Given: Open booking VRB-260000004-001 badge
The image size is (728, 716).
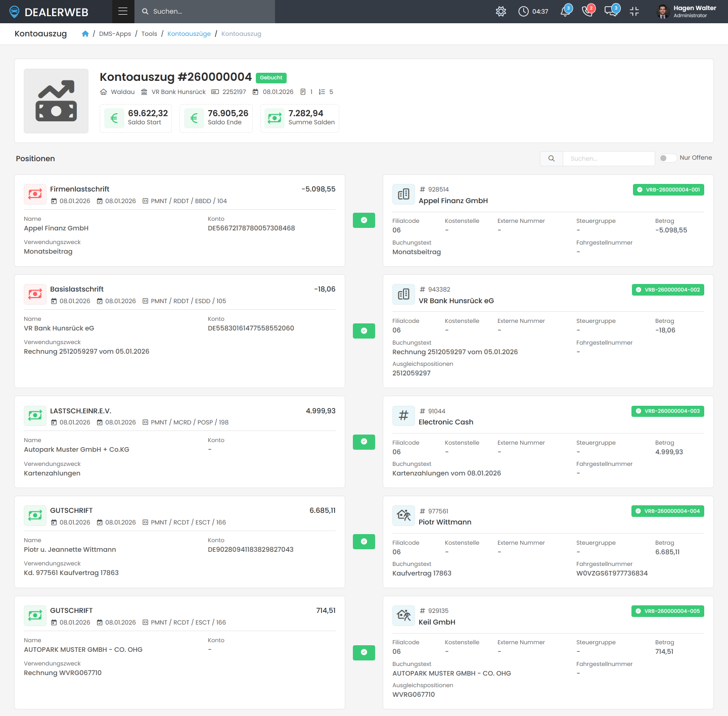Looking at the screenshot, I should click(x=668, y=190).
